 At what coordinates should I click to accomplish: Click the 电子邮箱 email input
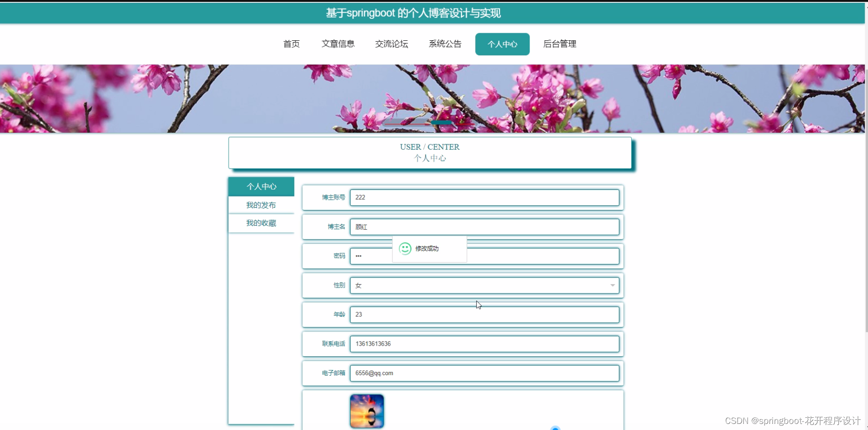[485, 373]
